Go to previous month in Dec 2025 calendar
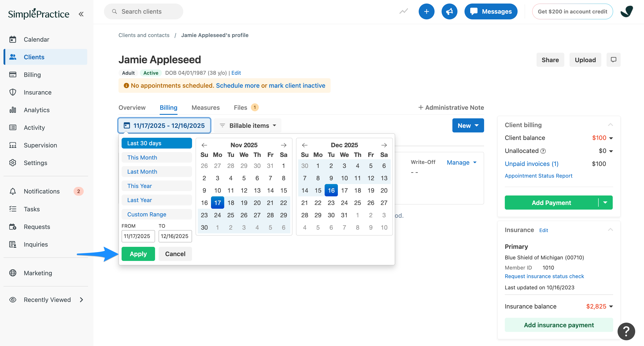The width and height of the screenshot is (644, 346). coord(305,145)
